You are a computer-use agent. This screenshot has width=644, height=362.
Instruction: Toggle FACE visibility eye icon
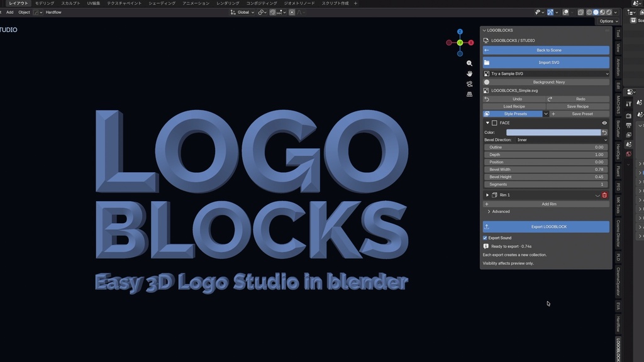[x=604, y=123]
